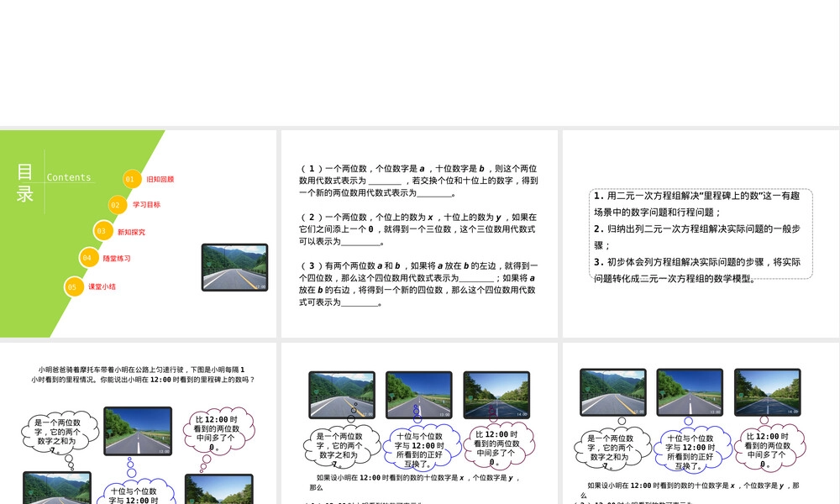Image resolution: width=840 pixels, height=504 pixels.
Task: Click objective 3 about 初步体会列方程组
Action: point(696,270)
